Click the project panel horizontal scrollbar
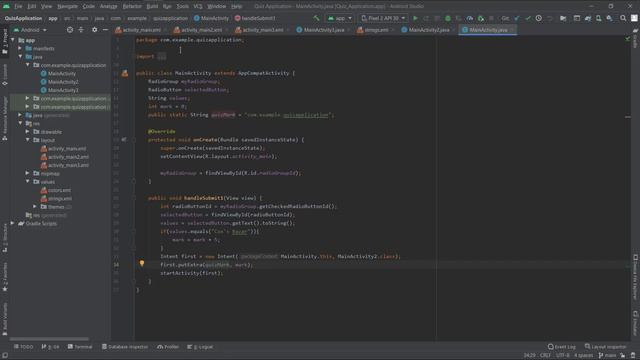Viewport: 640px width, 360px height. click(x=49, y=339)
